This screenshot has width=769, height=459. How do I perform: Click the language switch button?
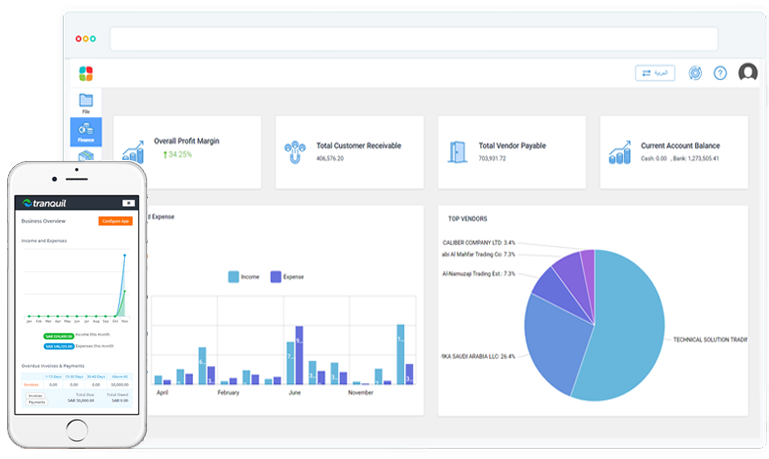[655, 73]
